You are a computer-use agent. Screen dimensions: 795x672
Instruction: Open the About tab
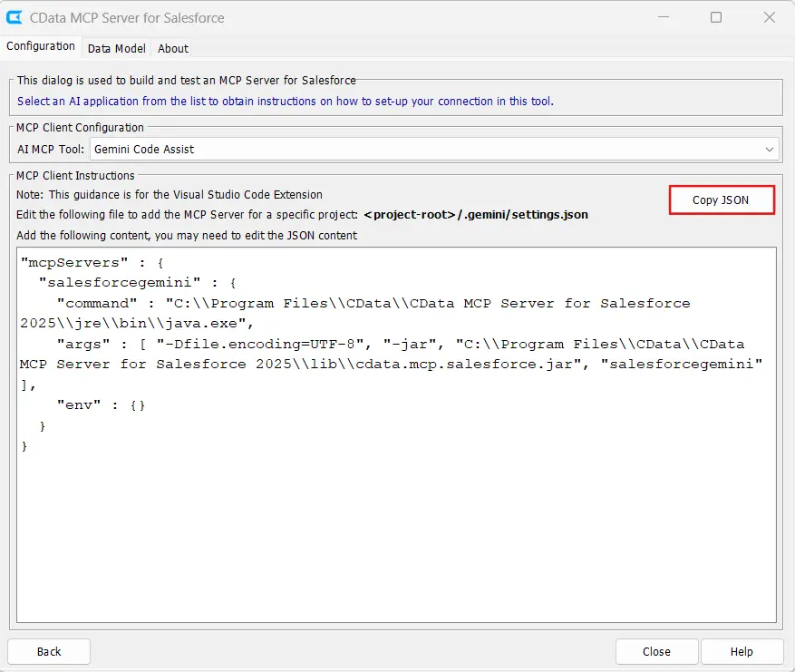pos(173,48)
